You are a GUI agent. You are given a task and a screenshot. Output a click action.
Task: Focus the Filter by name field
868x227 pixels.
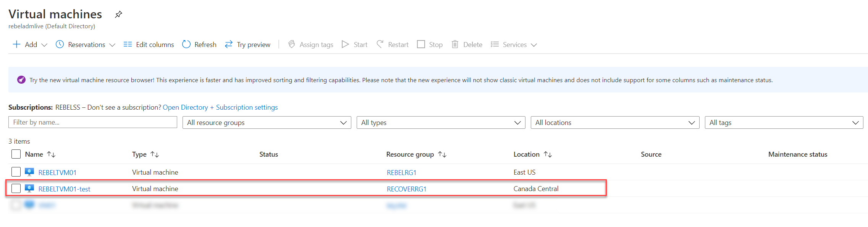coord(93,122)
